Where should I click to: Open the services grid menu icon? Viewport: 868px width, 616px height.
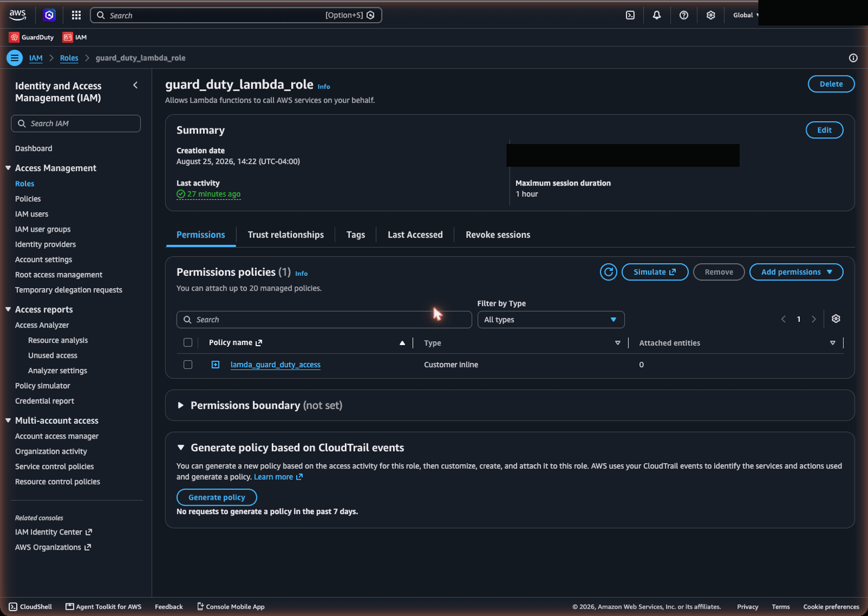pos(76,15)
